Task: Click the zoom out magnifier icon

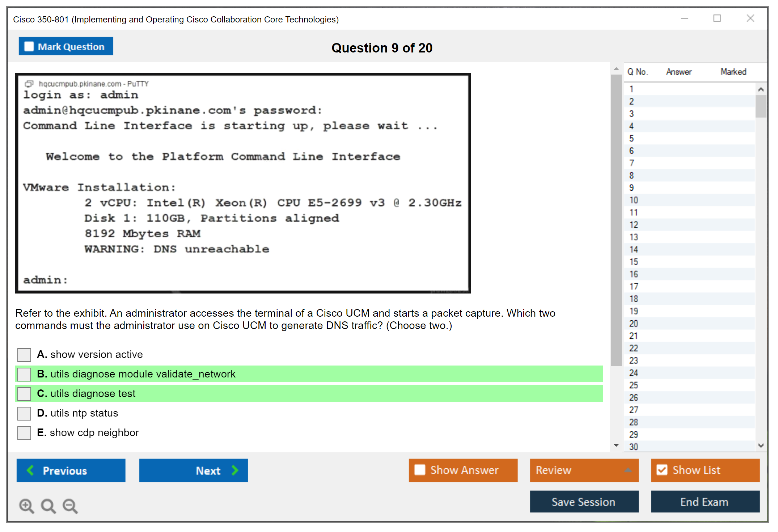Action: tap(70, 506)
